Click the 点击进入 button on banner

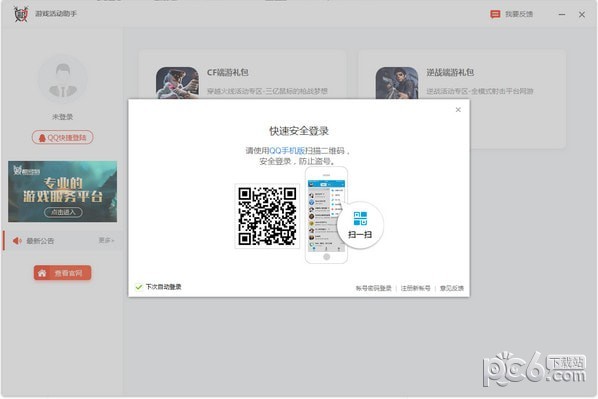click(x=63, y=212)
